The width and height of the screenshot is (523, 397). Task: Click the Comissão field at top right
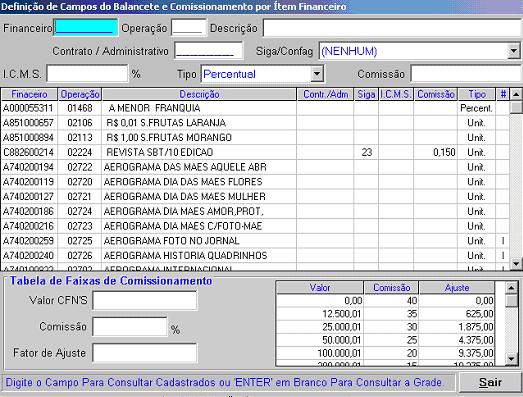(x=467, y=73)
